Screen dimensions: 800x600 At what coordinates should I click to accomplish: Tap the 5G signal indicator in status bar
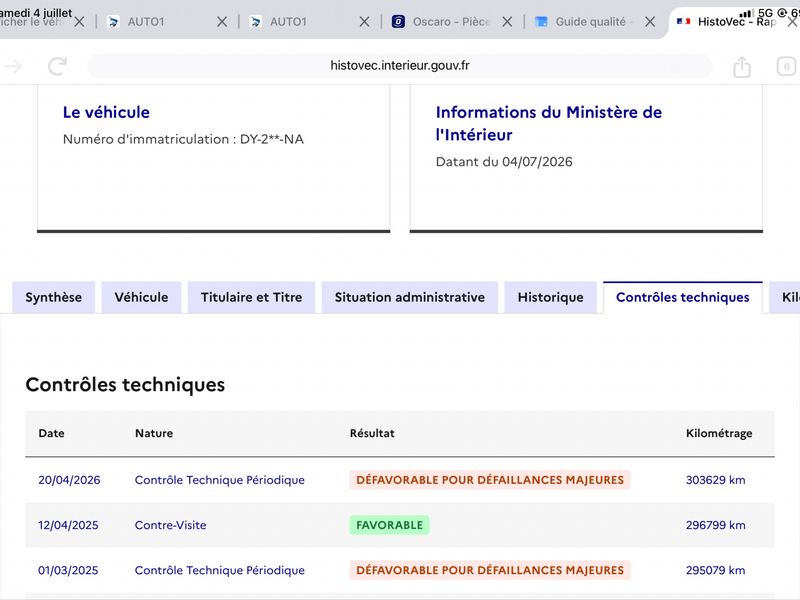[765, 13]
